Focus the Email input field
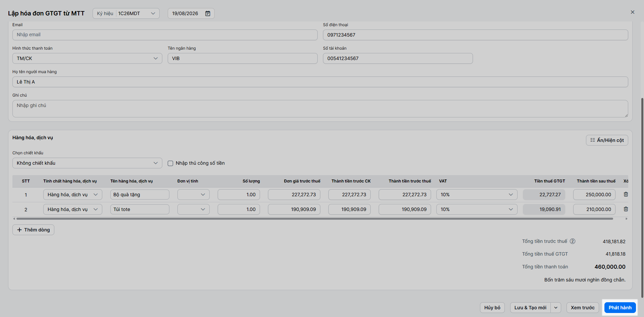644x317 pixels. 165,35
